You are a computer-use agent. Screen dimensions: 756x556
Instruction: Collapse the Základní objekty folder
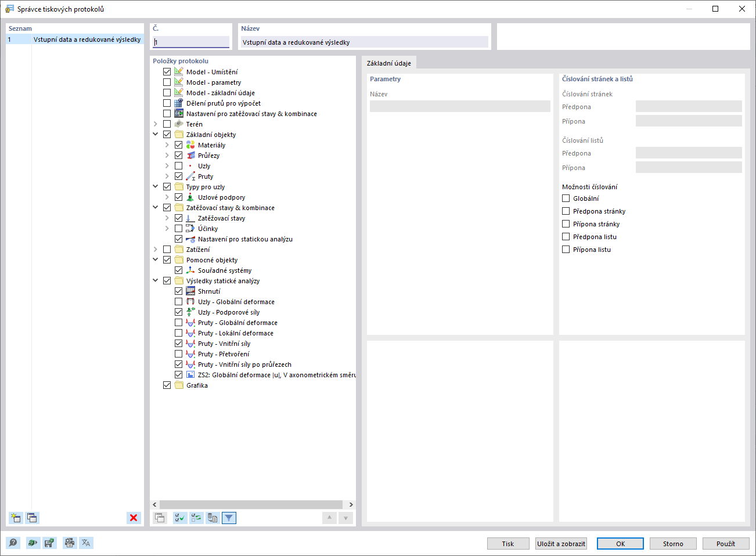pos(156,135)
